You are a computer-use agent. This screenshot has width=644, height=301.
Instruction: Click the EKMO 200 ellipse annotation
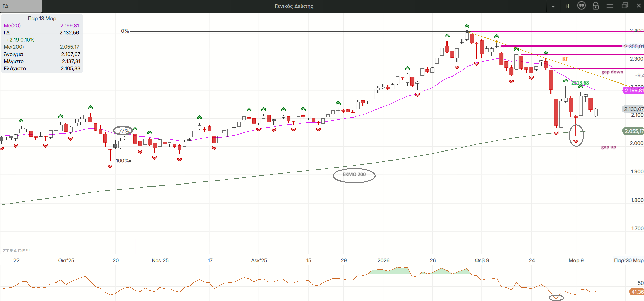354,175
